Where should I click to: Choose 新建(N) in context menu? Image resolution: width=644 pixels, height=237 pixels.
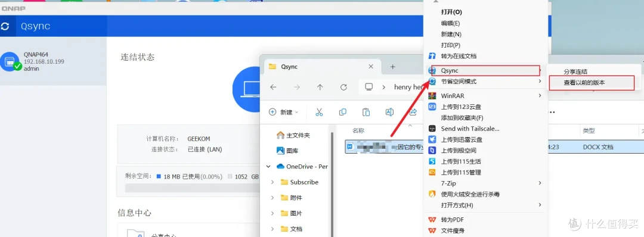click(x=487, y=34)
